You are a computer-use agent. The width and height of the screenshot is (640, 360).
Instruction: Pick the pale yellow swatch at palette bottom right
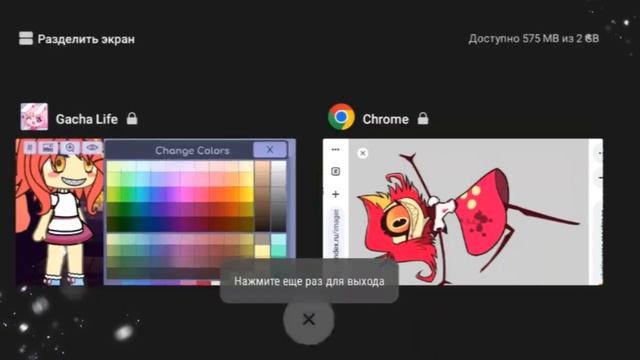(262, 251)
